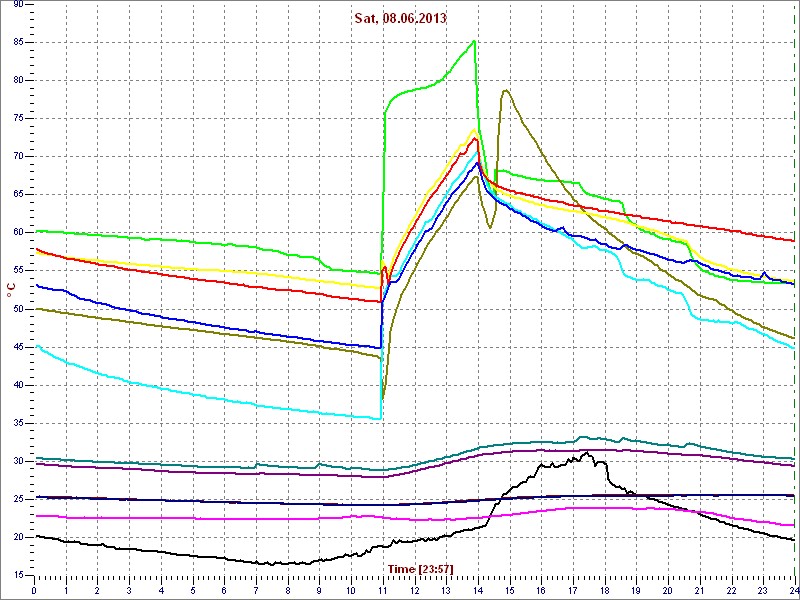Select the 45 label on temperature axis
The width and height of the screenshot is (800, 600).
[17, 347]
